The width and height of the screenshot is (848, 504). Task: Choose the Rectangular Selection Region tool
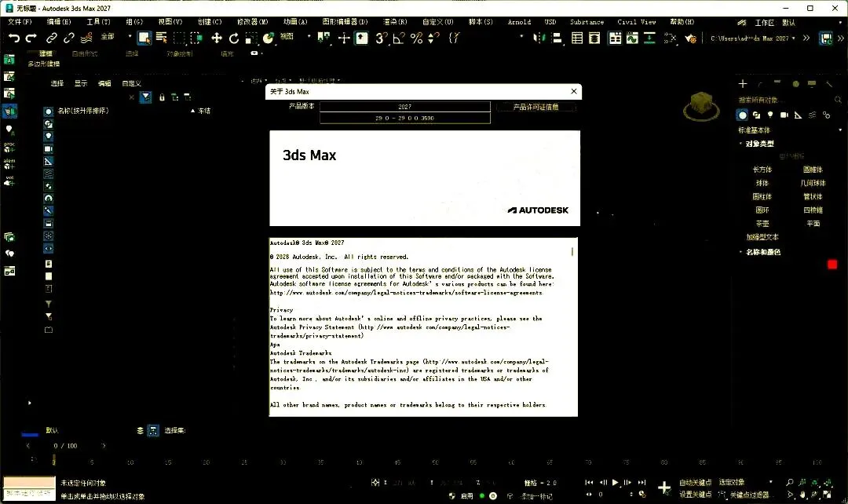point(179,38)
